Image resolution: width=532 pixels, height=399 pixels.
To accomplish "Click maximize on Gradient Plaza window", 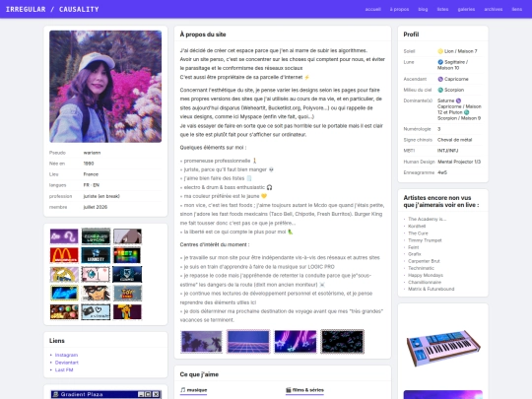I will pyautogui.click(x=148, y=394).
